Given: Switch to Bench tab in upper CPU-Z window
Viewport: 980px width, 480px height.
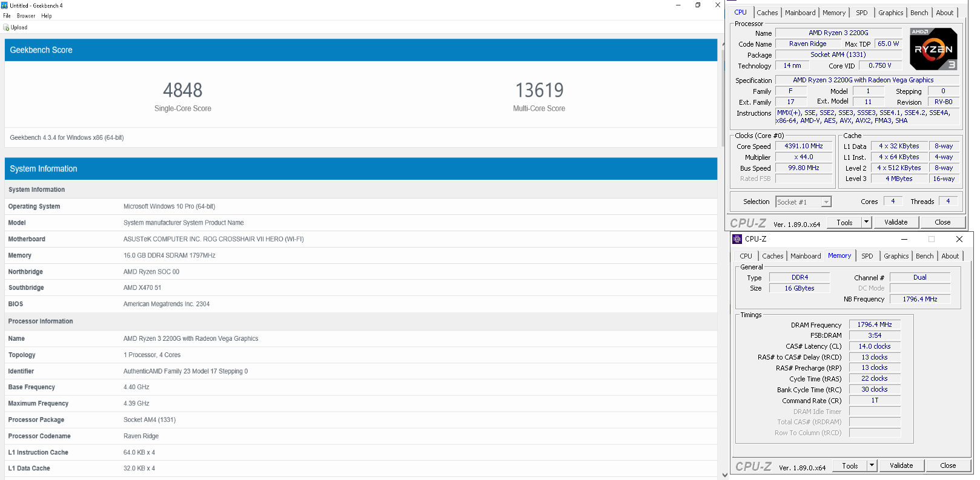Looking at the screenshot, I should pos(919,13).
